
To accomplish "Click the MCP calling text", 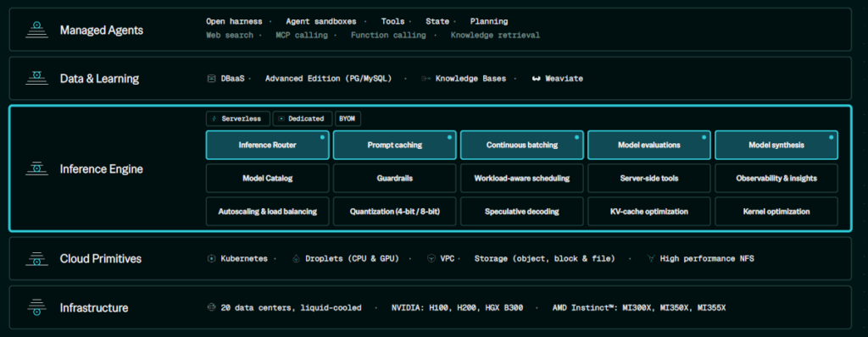I will coord(302,35).
